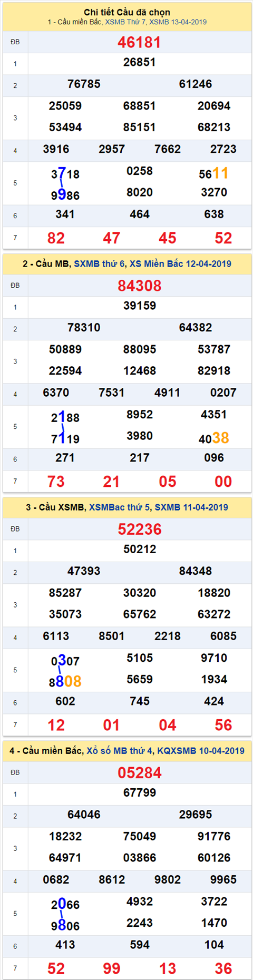Click first prize number 67799
253x980 pixels.
140,792
